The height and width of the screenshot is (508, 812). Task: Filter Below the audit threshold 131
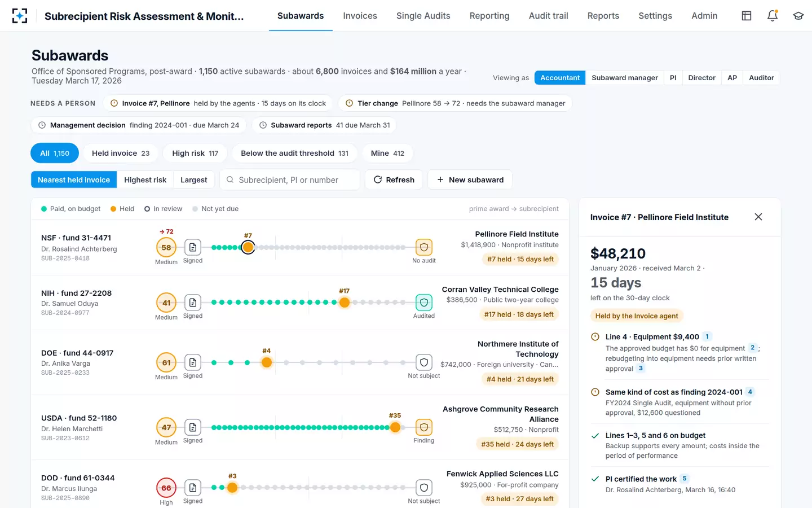coord(295,153)
